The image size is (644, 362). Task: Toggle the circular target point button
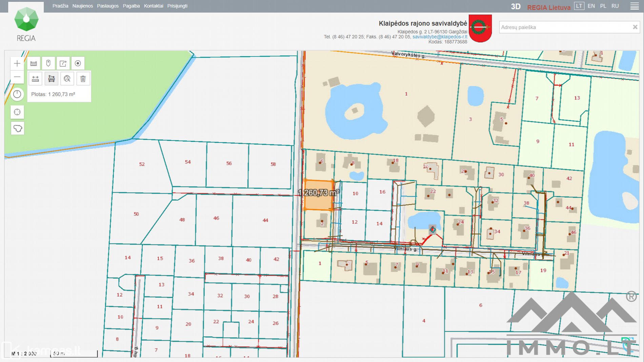pyautogui.click(x=78, y=63)
